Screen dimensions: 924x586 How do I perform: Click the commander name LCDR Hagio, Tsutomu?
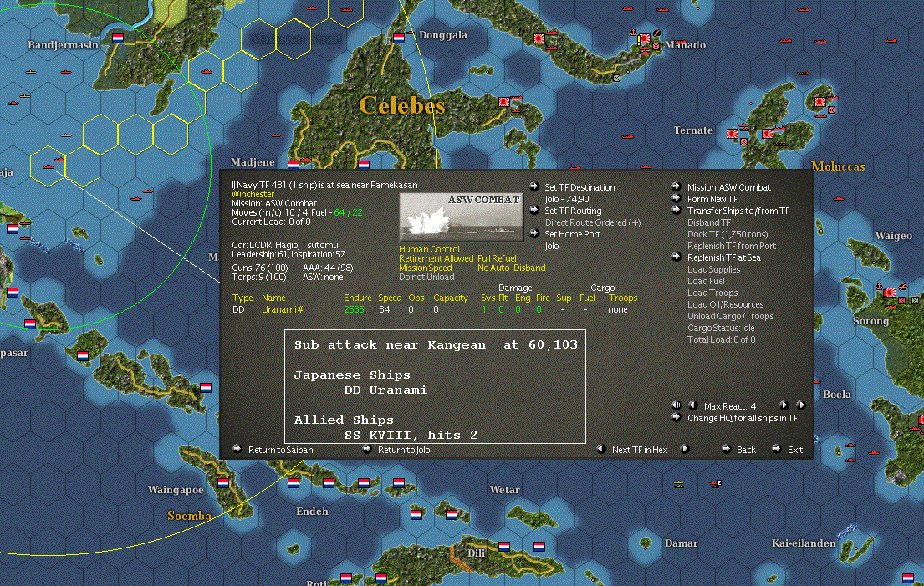click(294, 245)
